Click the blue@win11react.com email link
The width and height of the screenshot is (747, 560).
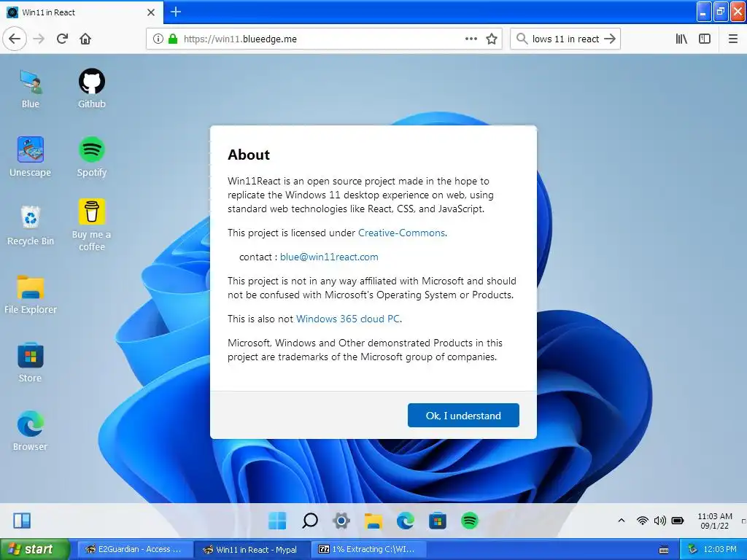tap(329, 257)
